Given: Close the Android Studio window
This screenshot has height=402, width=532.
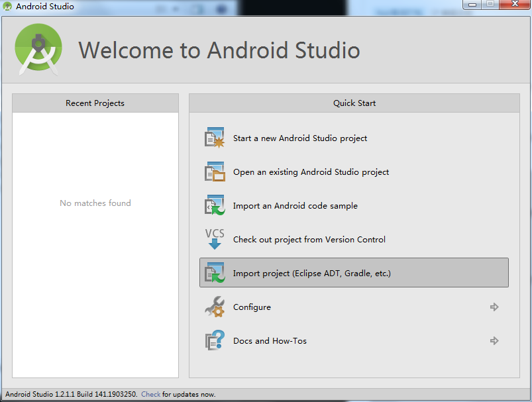Looking at the screenshot, I should (515, 4).
